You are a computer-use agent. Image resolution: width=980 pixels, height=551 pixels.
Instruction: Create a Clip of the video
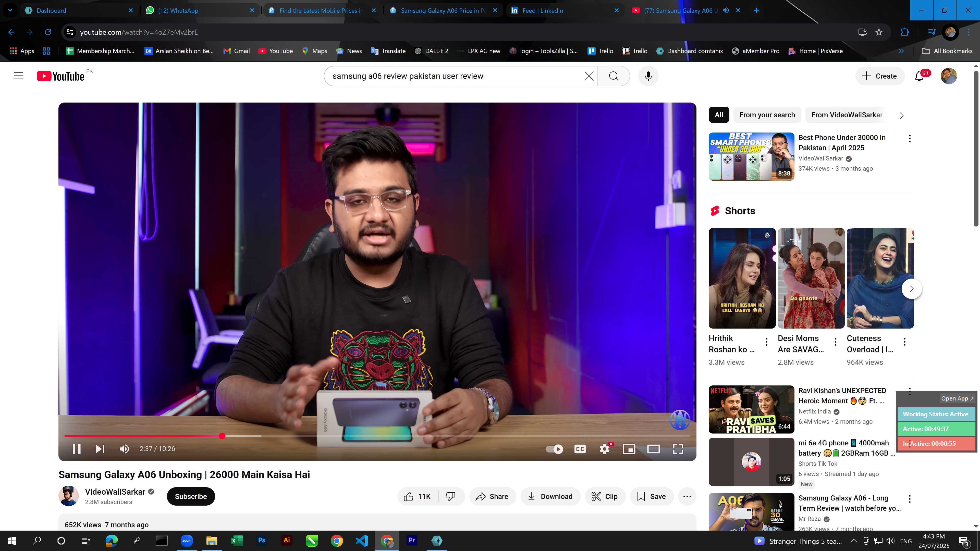(x=605, y=497)
